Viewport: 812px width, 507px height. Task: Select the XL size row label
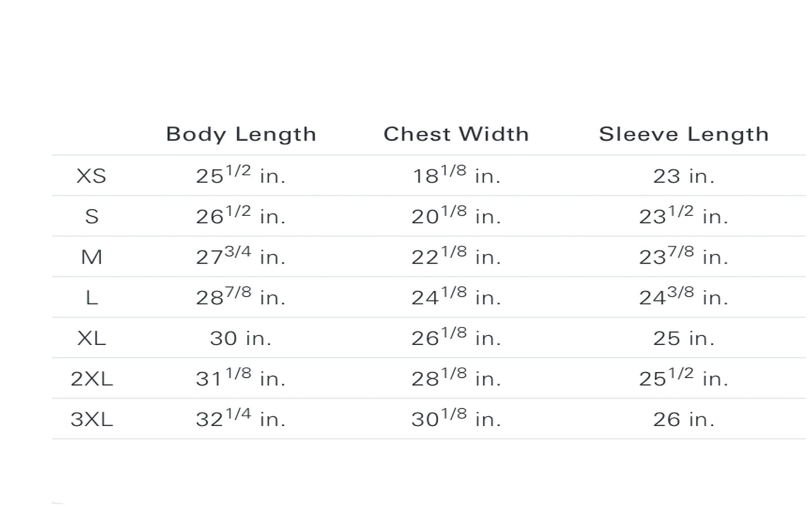(x=91, y=338)
